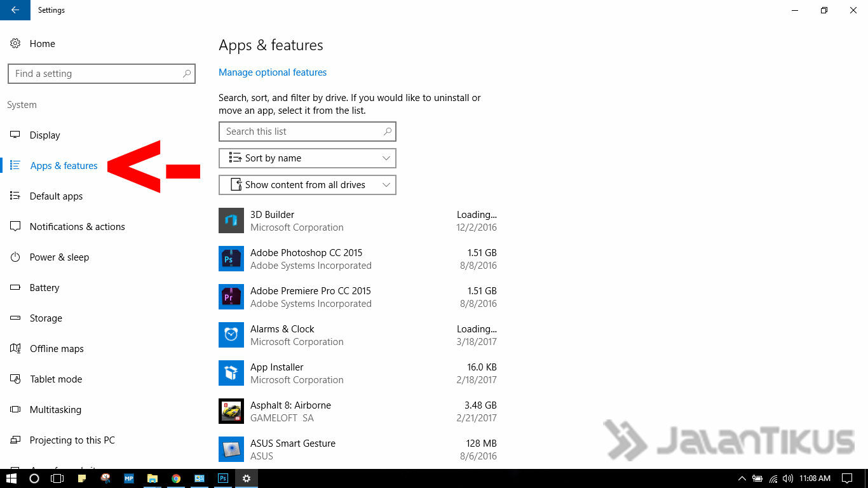Screen dimensions: 868x488
Task: Click the Power & sleep power icon
Action: (15, 257)
